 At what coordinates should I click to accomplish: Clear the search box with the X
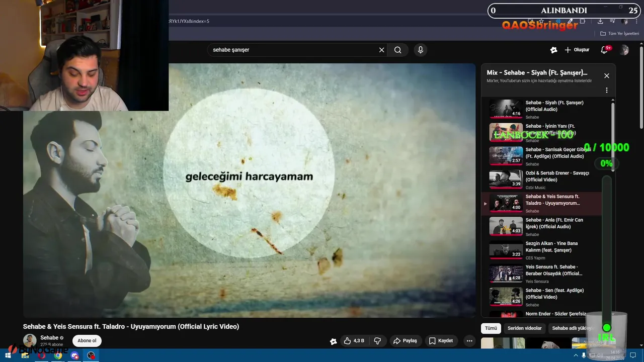[x=381, y=50]
